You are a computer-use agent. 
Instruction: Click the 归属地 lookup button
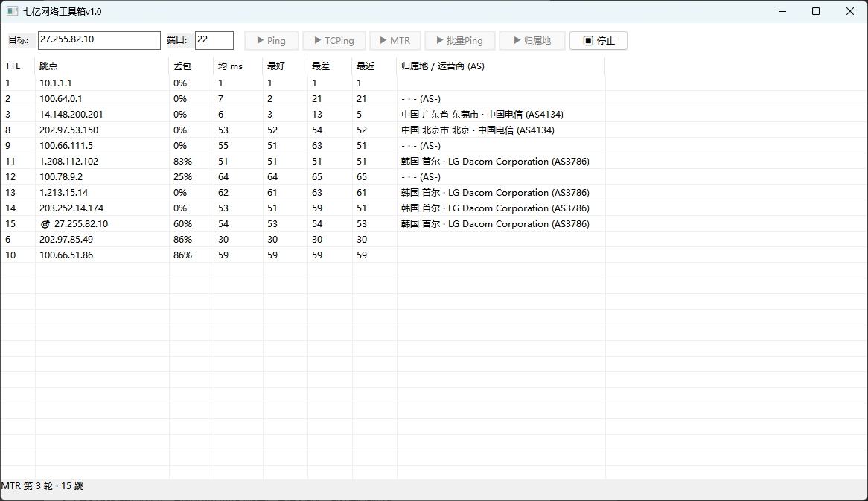tap(532, 40)
